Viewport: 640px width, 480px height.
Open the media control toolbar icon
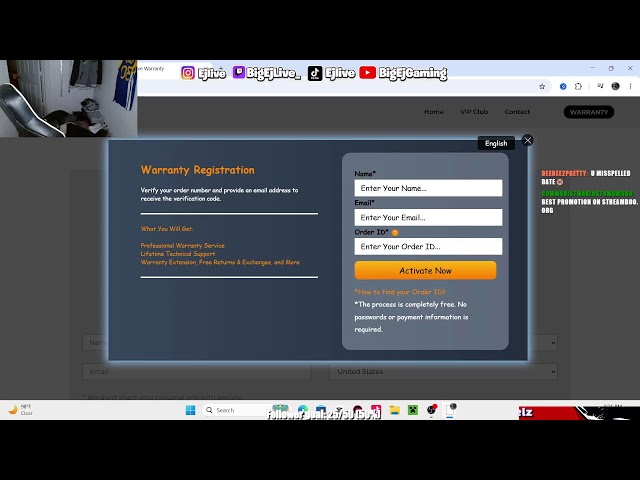(600, 86)
